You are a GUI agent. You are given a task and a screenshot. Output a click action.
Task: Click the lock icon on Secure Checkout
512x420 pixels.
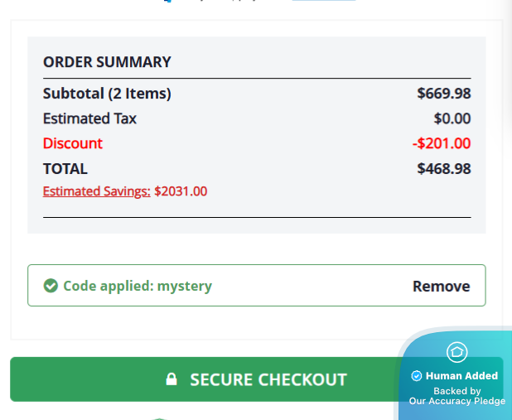[x=171, y=379]
